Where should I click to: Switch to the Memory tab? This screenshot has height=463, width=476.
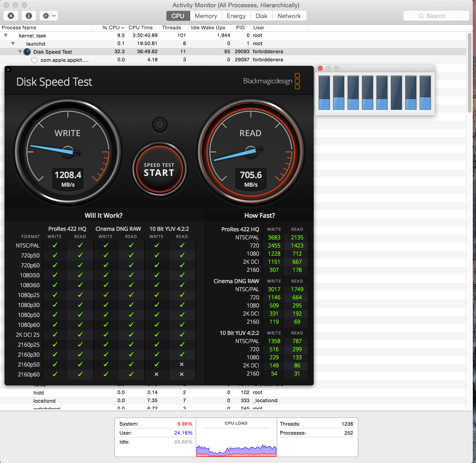(206, 16)
